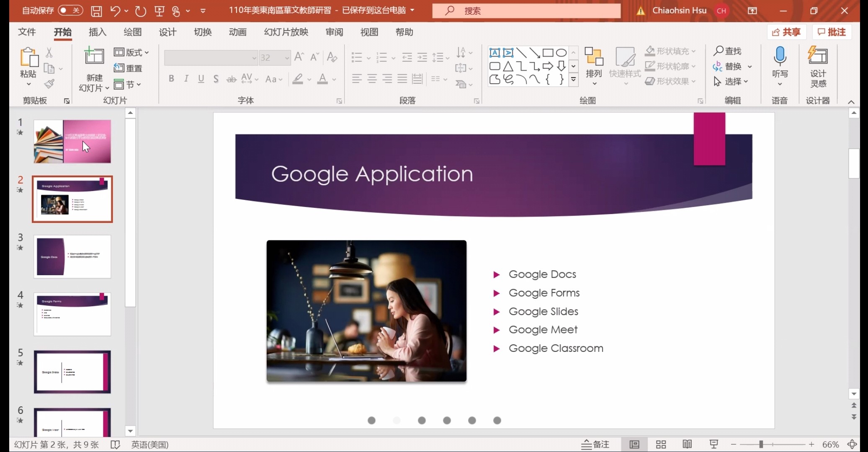Click the Comments (批注) button
868x452 pixels.
832,32
